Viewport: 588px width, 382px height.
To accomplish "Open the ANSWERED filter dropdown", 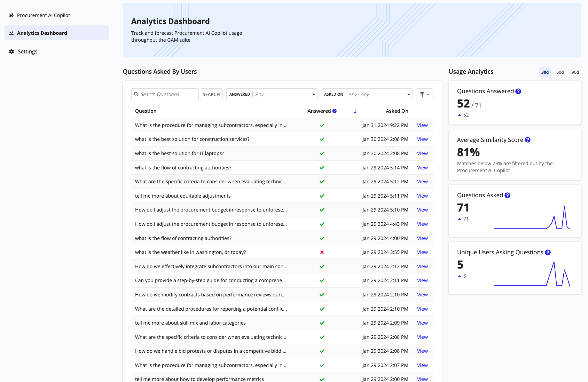I will click(x=272, y=94).
